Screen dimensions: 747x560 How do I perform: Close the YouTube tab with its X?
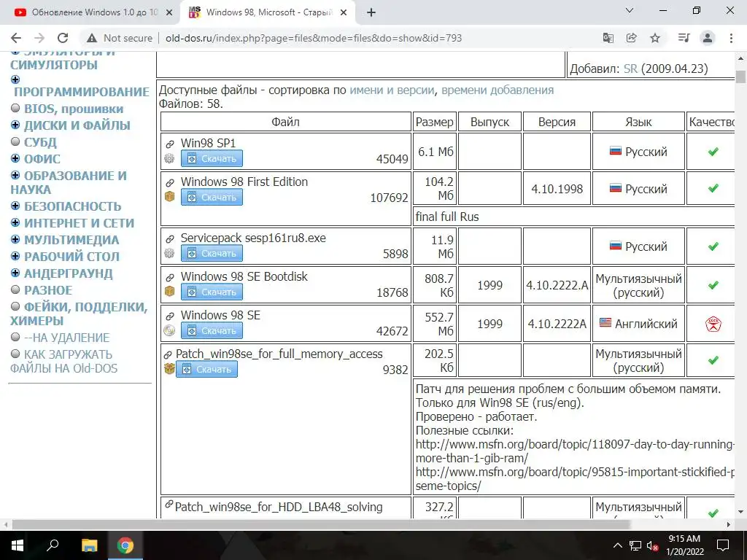point(169,13)
